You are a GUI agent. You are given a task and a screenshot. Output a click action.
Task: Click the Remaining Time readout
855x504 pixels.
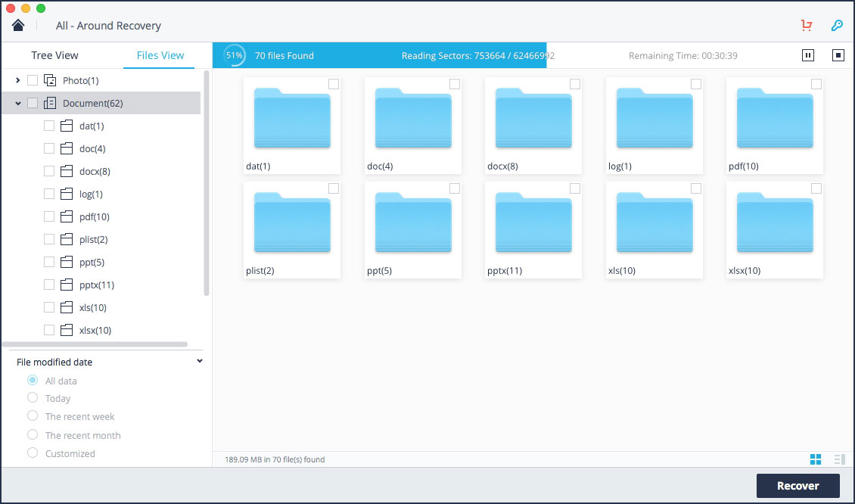[x=682, y=56]
